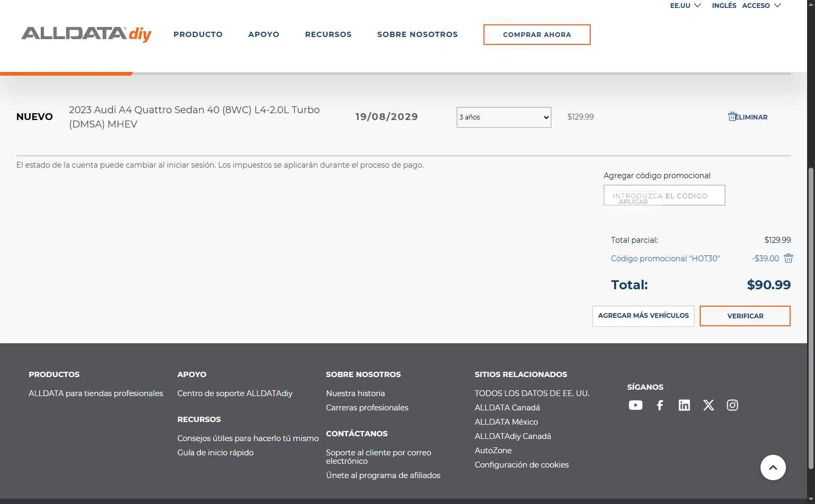Click the back-to-top arrow button
This screenshot has height=504, width=815.
(x=773, y=468)
